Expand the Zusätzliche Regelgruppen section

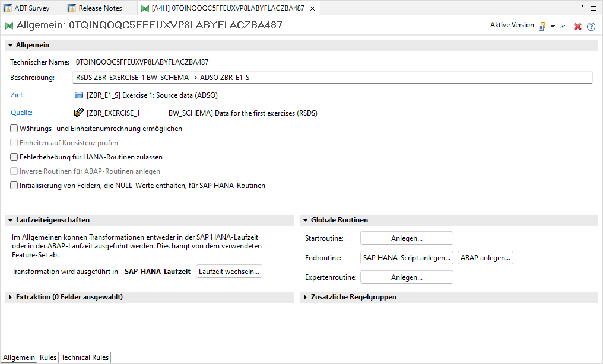[x=305, y=297]
